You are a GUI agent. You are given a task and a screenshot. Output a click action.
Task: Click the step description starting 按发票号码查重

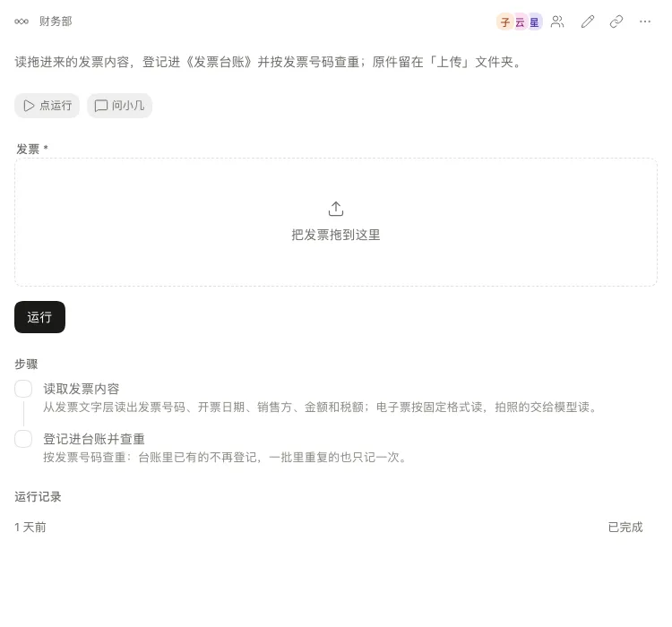[225, 458]
